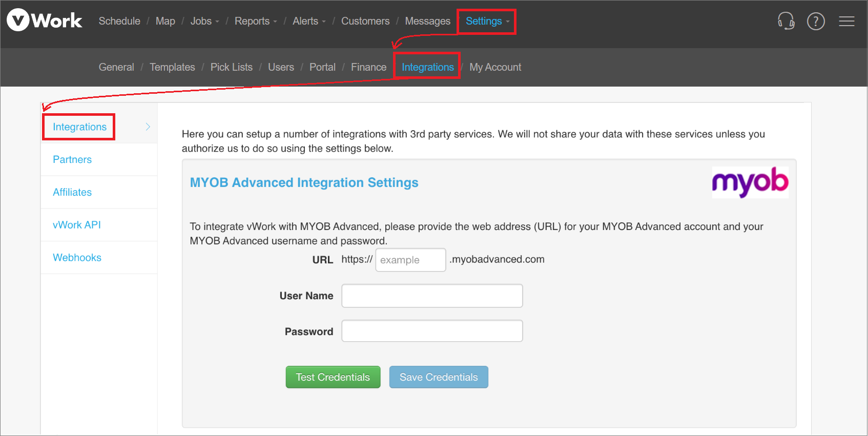
Task: Open the headset support icon
Action: pos(786,21)
